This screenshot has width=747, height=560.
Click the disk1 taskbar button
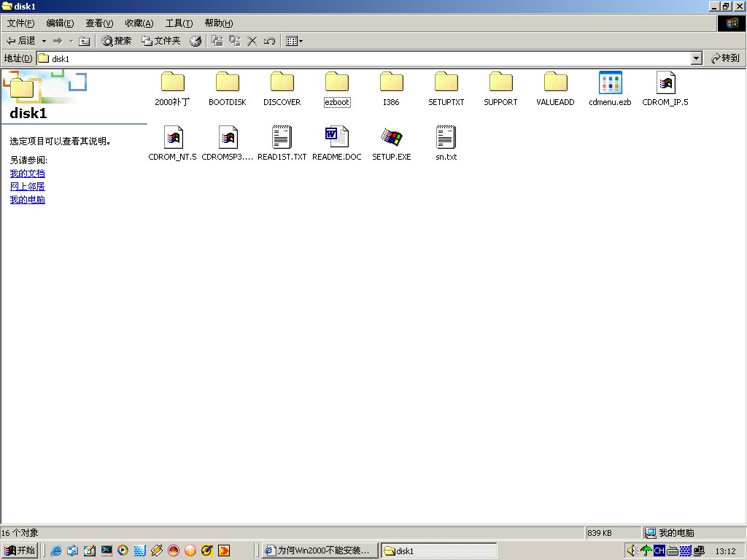click(438, 551)
